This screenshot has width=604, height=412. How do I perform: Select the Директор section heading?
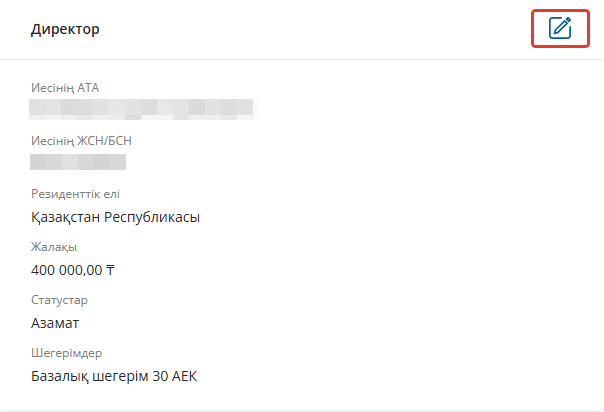[x=65, y=29]
